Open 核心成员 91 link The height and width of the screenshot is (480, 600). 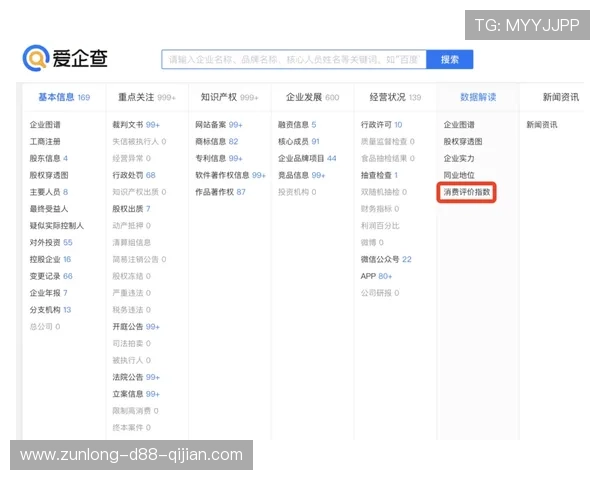(x=298, y=142)
